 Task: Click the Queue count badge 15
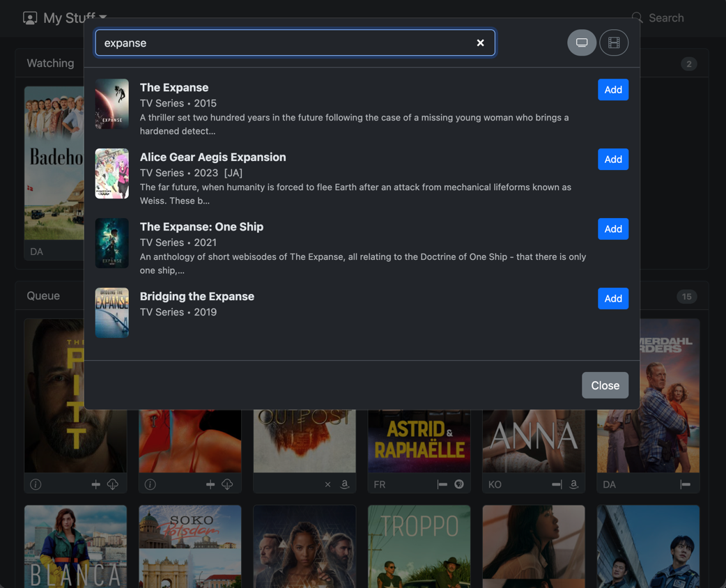pyautogui.click(x=687, y=296)
